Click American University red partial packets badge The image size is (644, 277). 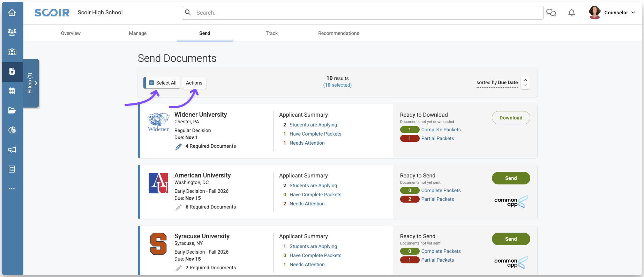point(410,199)
